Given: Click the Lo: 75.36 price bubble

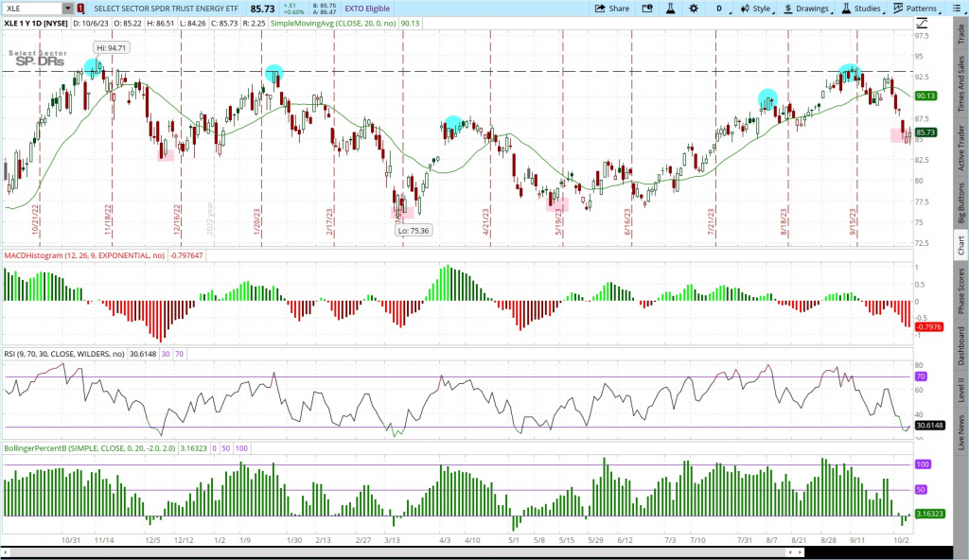Looking at the screenshot, I should pyautogui.click(x=414, y=231).
